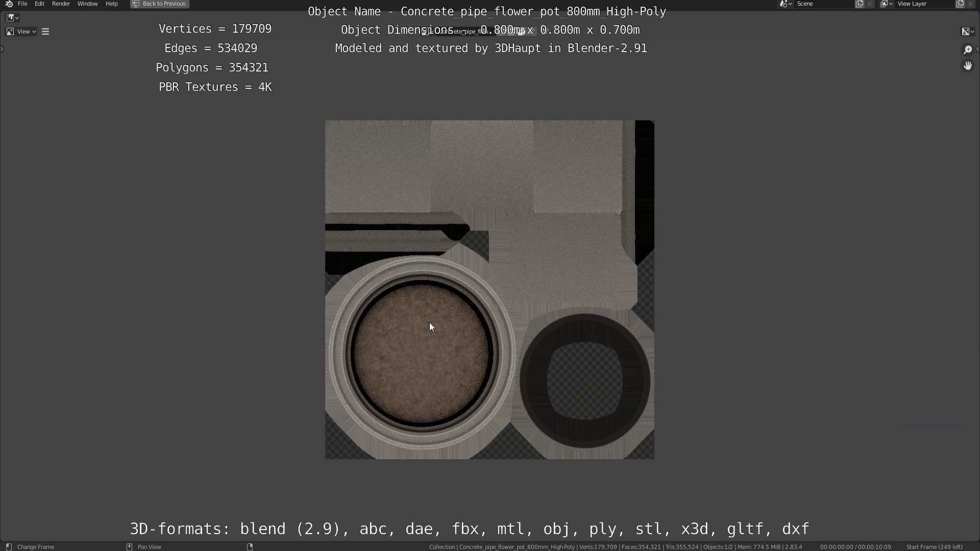Click the zoom magnifier gizmo
980x551 pixels.
coord(967,49)
